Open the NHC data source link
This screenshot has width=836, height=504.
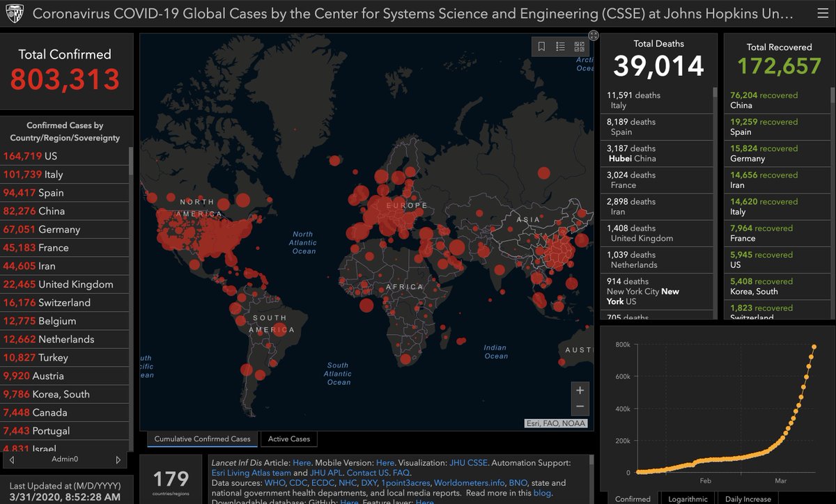pos(348,482)
